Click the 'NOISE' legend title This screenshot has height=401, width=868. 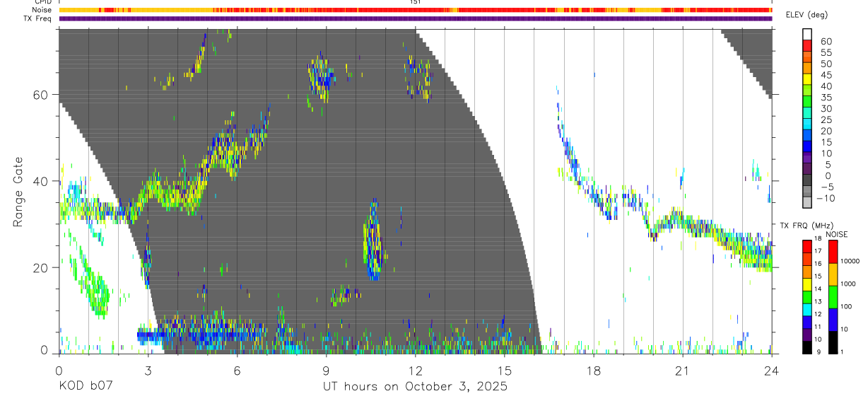point(837,234)
